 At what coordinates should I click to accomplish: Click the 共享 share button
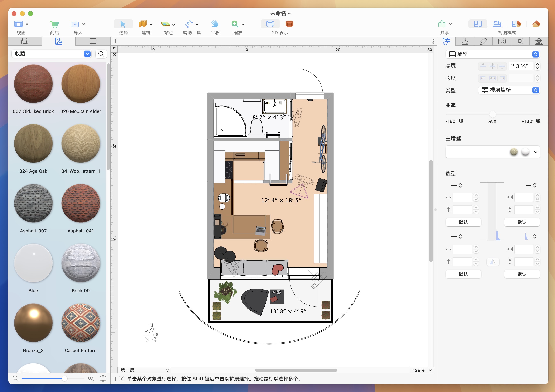442,24
